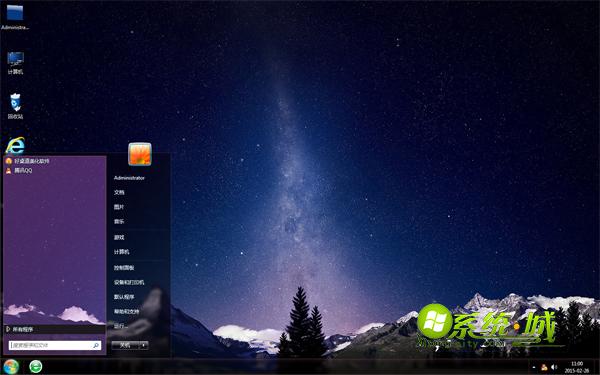Click the search magnifier icon
This screenshot has height=375, width=600.
point(96,345)
